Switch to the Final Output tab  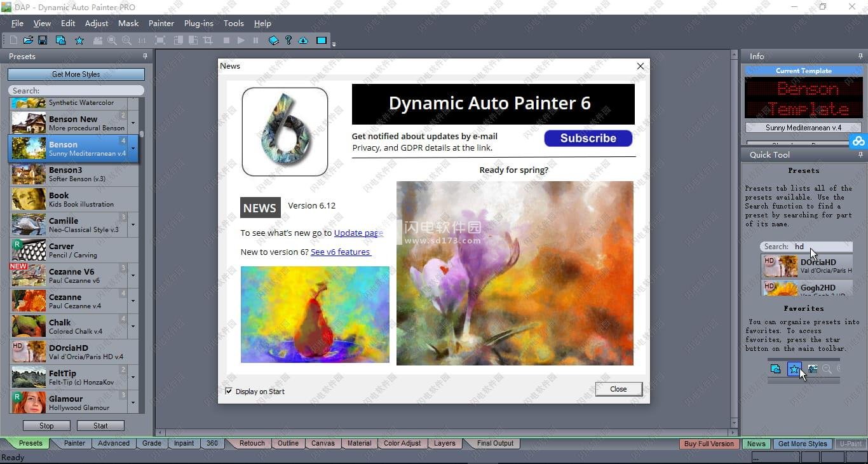[495, 443]
